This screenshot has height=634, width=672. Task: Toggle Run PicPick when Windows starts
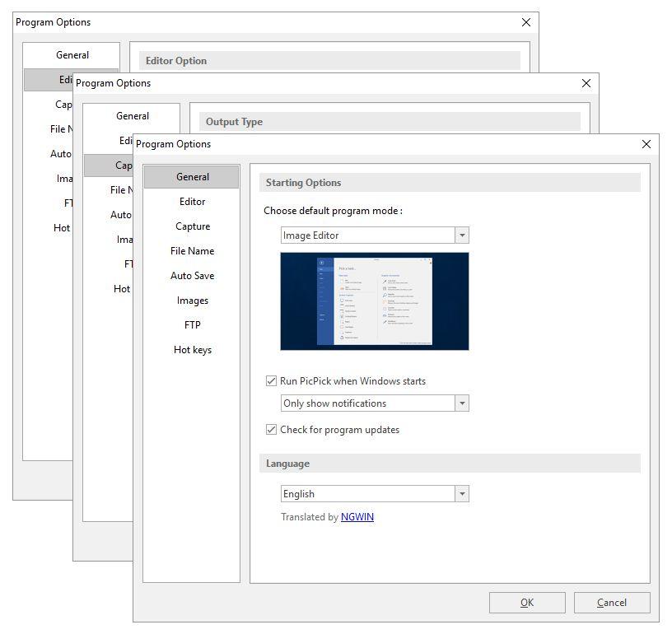click(x=272, y=381)
